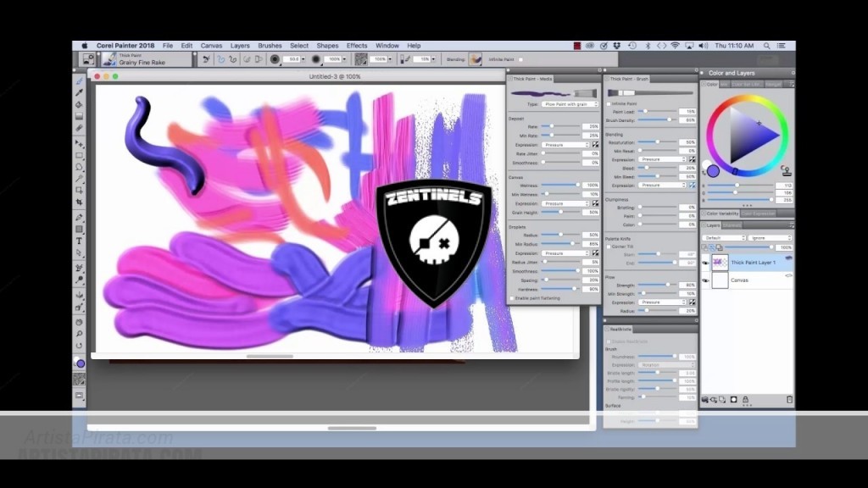Select the Dropper tool

click(x=79, y=93)
